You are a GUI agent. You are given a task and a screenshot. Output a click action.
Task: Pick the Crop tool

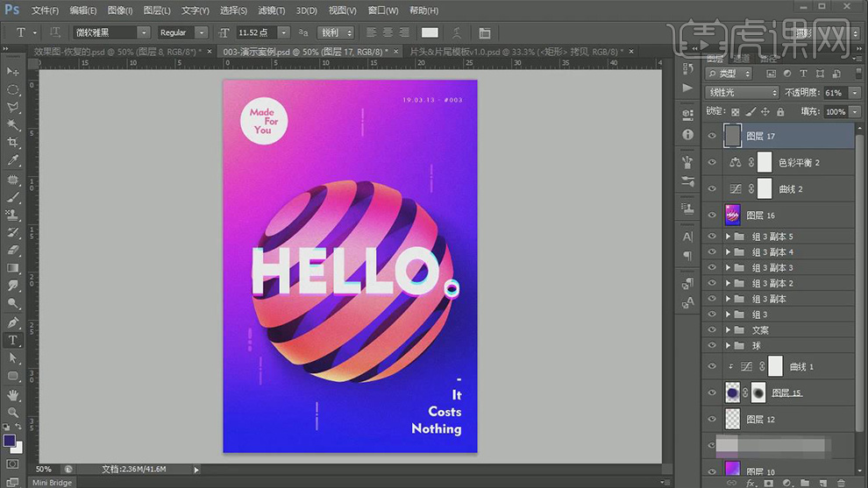point(12,143)
